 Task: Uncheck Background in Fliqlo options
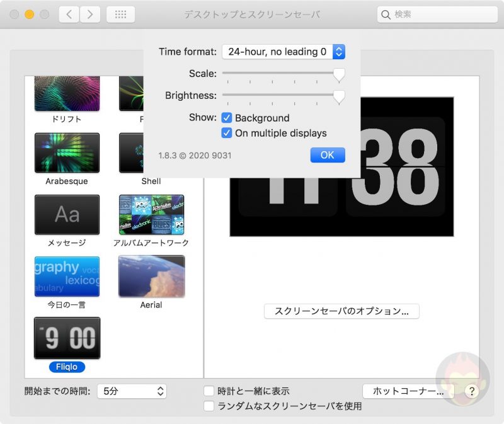pyautogui.click(x=227, y=118)
